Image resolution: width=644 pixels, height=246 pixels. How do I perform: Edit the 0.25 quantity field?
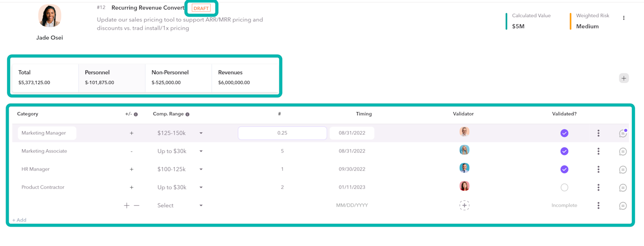(x=282, y=133)
